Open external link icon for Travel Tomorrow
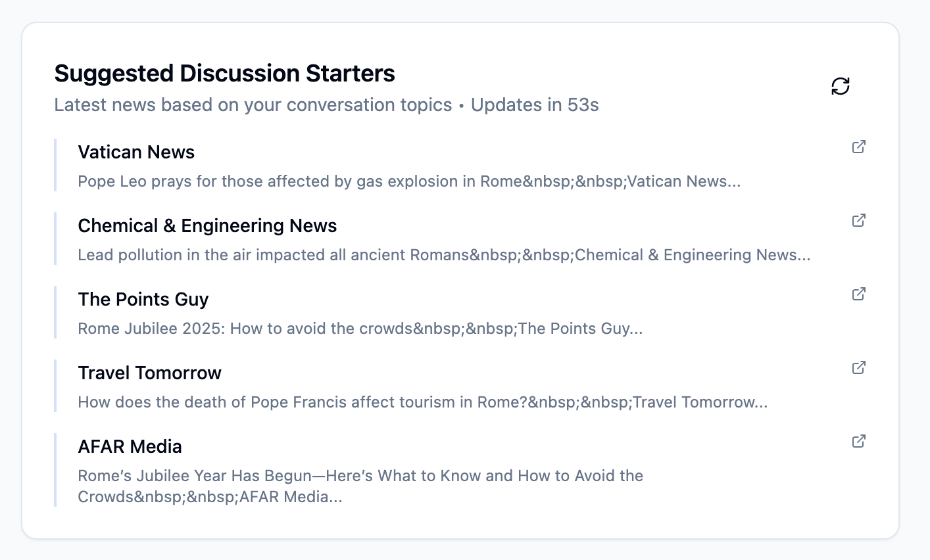 pos(858,367)
